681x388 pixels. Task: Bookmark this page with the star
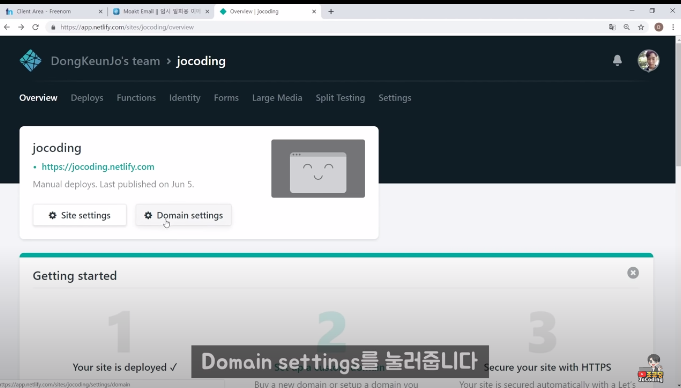tap(641, 27)
